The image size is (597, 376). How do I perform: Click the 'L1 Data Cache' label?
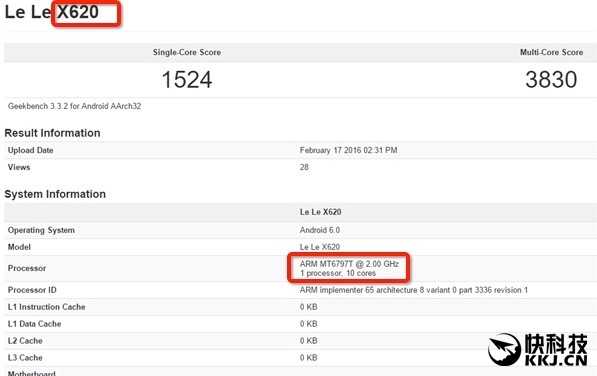[34, 324]
